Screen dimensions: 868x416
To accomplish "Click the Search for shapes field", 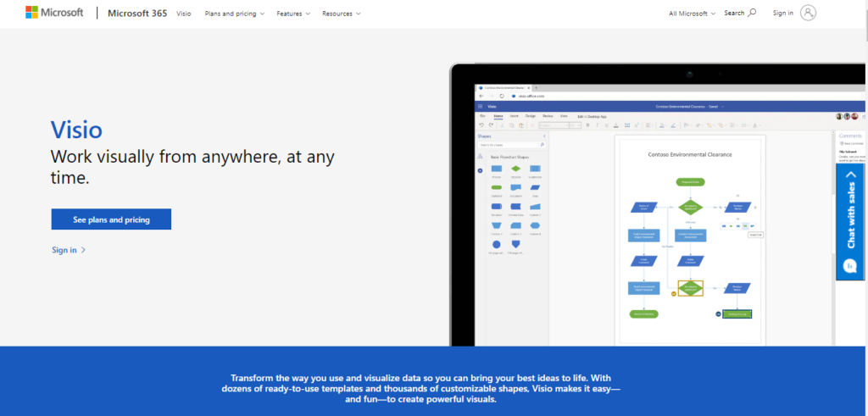I will [509, 145].
